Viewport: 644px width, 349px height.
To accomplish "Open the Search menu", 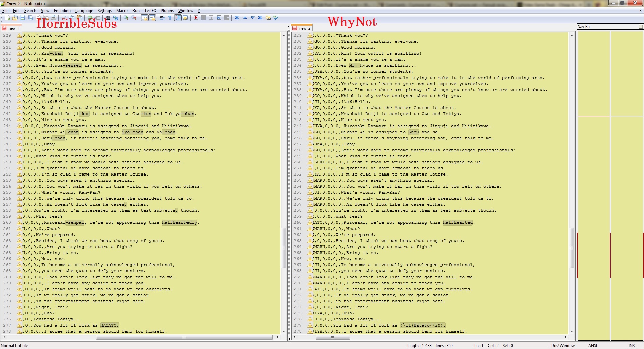I will pyautogui.click(x=30, y=11).
